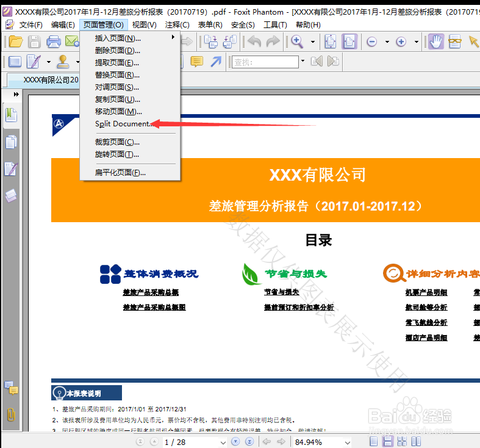
Task: Select the Hand tool
Action: point(436,42)
